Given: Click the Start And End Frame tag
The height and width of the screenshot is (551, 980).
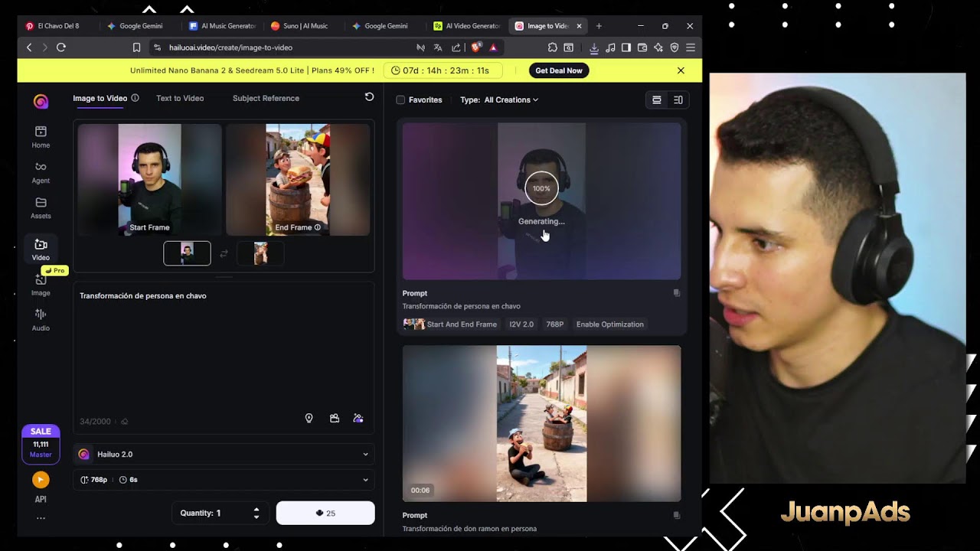Looking at the screenshot, I should tap(450, 324).
